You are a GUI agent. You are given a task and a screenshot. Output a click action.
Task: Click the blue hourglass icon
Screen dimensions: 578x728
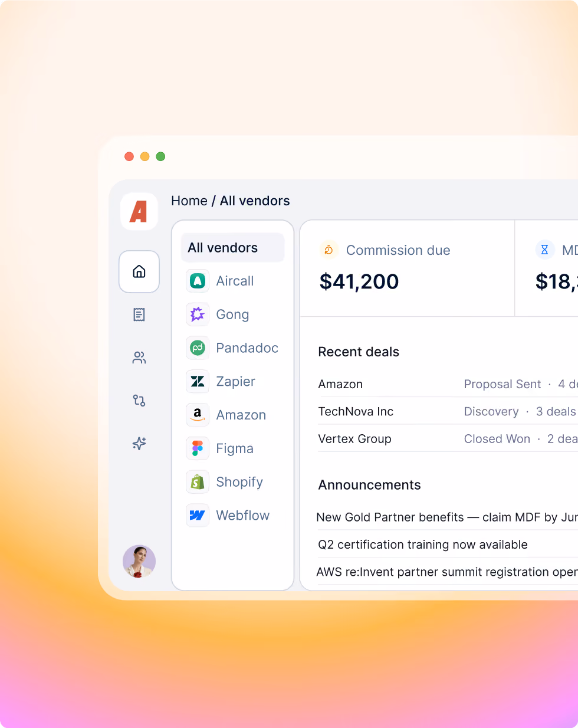[x=544, y=250]
